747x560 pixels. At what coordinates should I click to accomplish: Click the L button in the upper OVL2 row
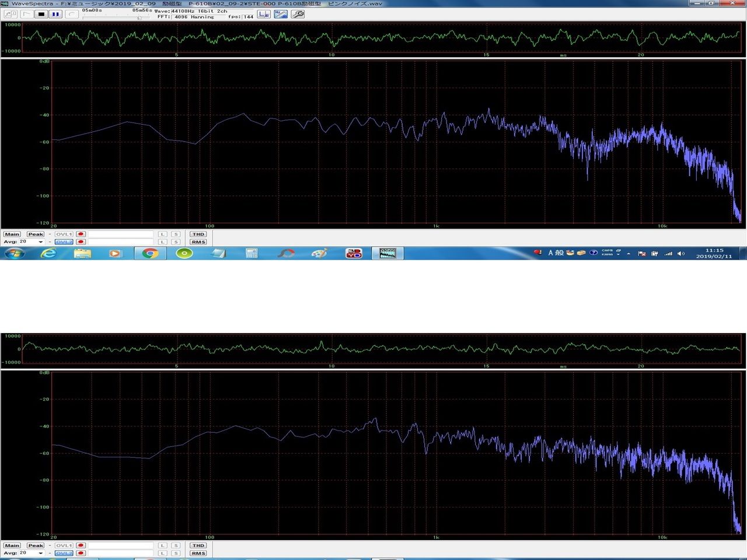coord(163,242)
